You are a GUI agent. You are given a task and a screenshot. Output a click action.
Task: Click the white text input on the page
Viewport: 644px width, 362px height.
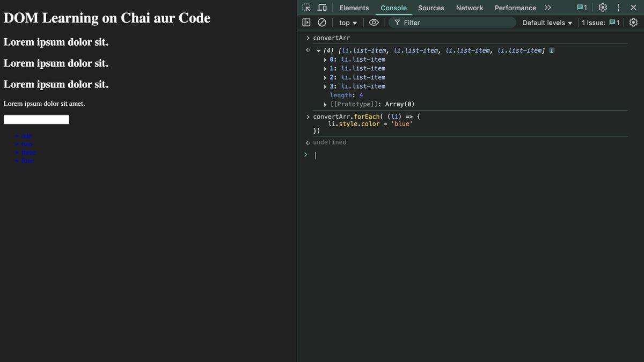(x=36, y=119)
